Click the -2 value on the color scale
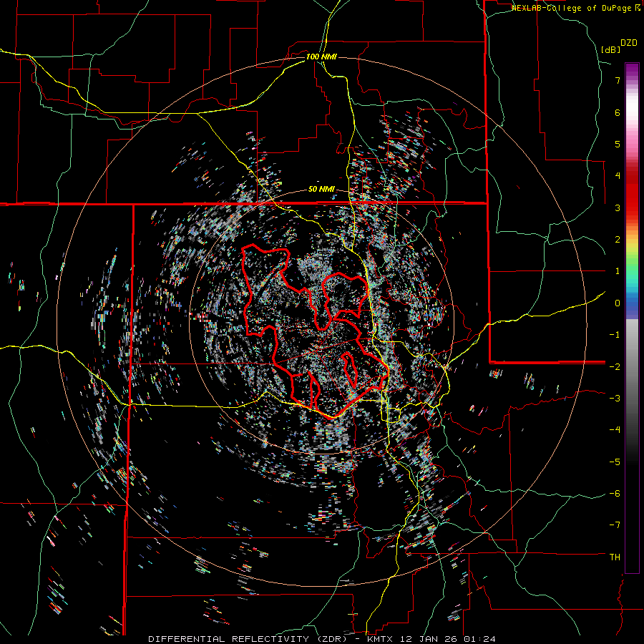This screenshot has height=644, width=644. pos(615,366)
